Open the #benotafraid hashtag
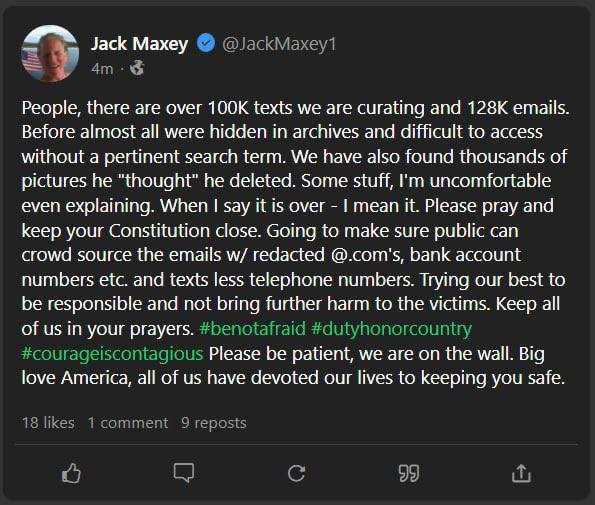 [x=252, y=329]
